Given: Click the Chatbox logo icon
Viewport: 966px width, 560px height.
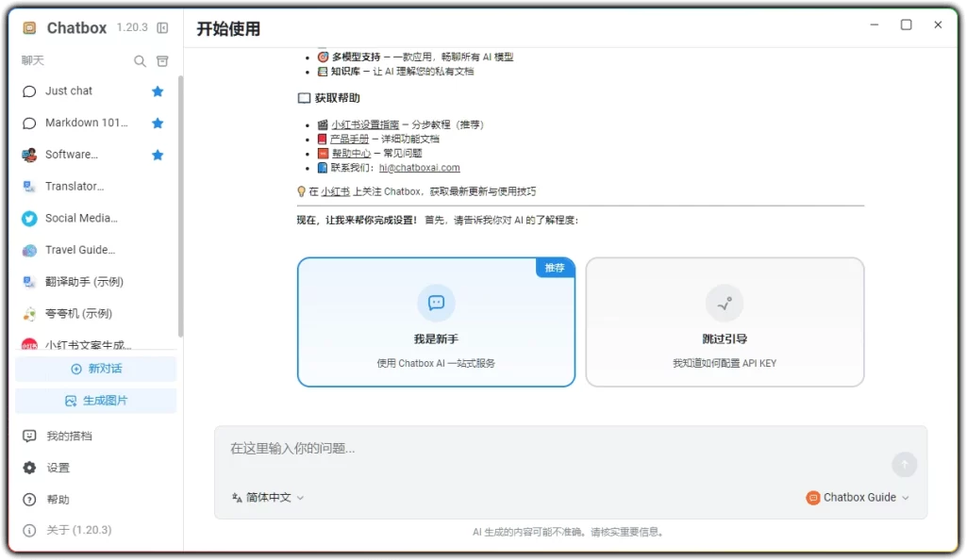Looking at the screenshot, I should tap(29, 27).
